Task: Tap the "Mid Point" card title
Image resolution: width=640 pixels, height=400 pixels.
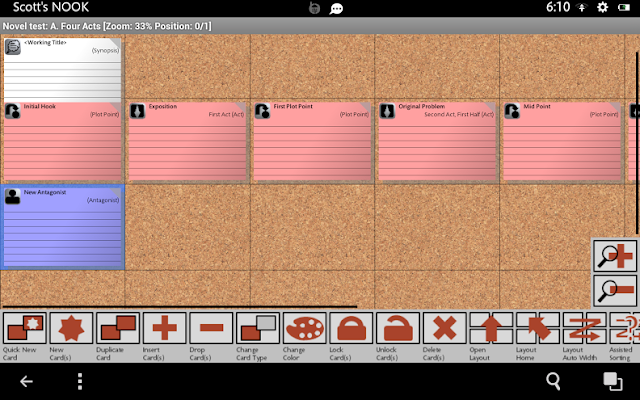Action: point(537,106)
